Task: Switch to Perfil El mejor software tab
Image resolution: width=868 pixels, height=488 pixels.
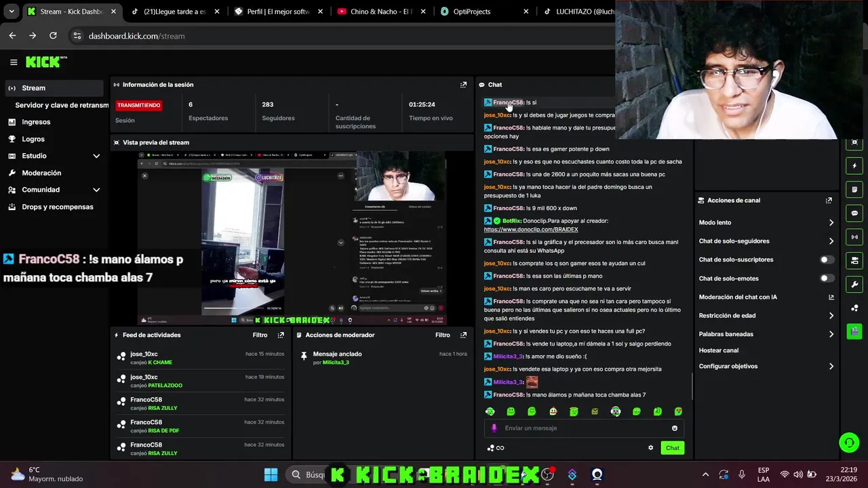Action: click(277, 12)
